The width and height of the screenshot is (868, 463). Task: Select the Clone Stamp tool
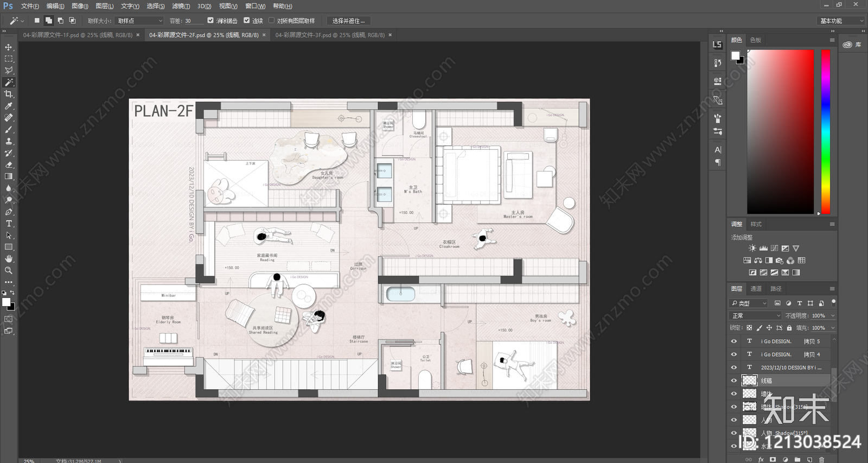coord(9,141)
